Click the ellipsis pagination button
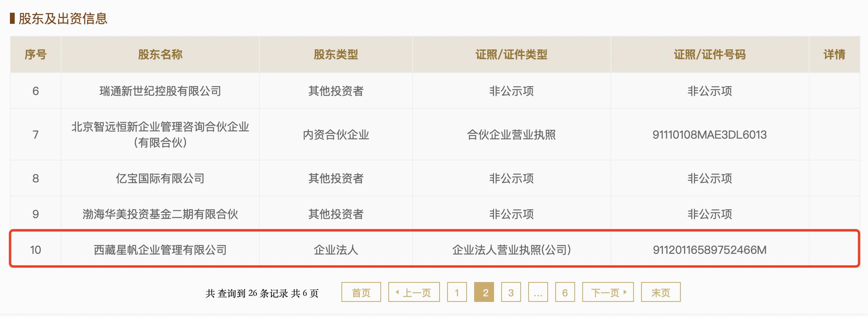 tap(538, 292)
